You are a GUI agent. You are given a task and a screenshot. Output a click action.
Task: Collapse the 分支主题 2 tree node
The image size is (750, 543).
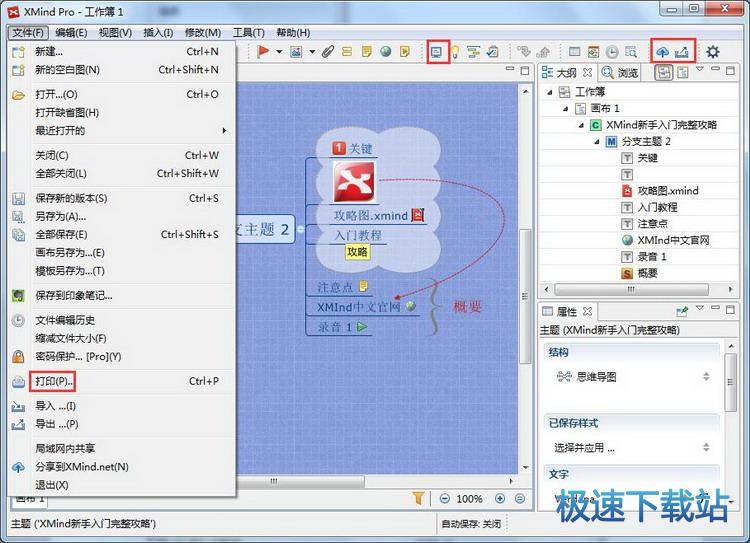point(597,142)
